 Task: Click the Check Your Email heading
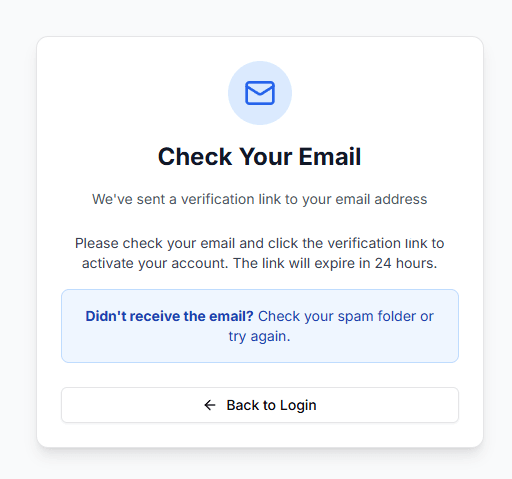(x=260, y=156)
